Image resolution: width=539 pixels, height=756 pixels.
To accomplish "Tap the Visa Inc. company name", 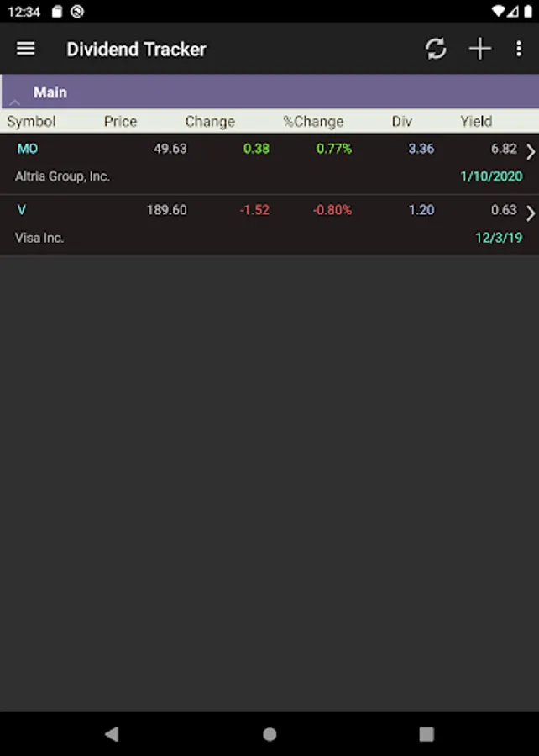I will (39, 238).
